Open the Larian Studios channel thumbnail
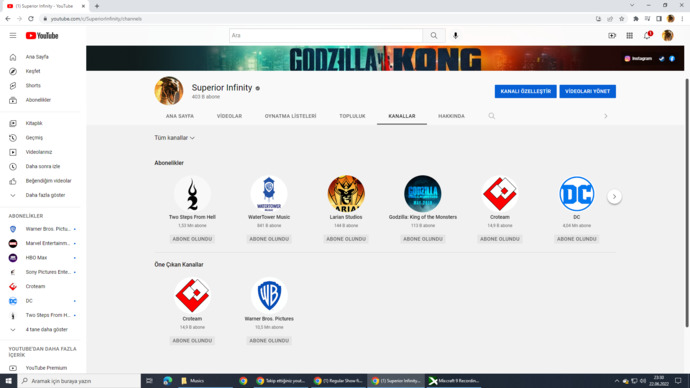Viewport: 690px width, 388px height. point(346,194)
